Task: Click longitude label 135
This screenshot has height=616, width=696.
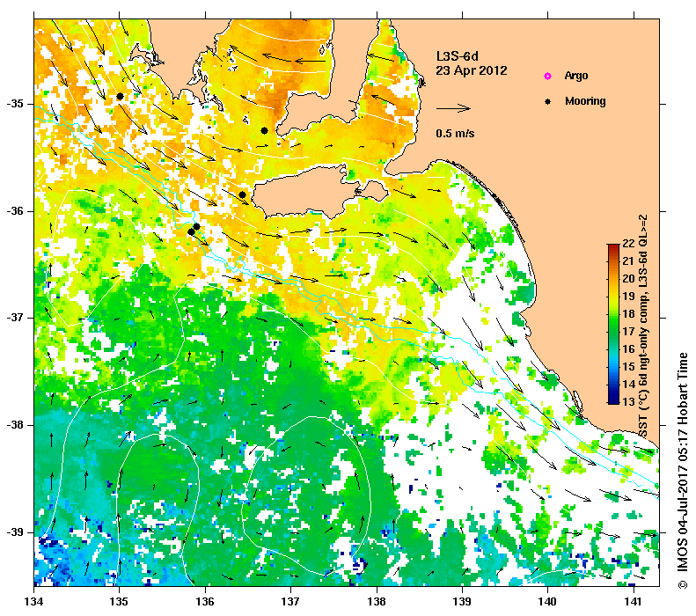Action: coord(119,602)
